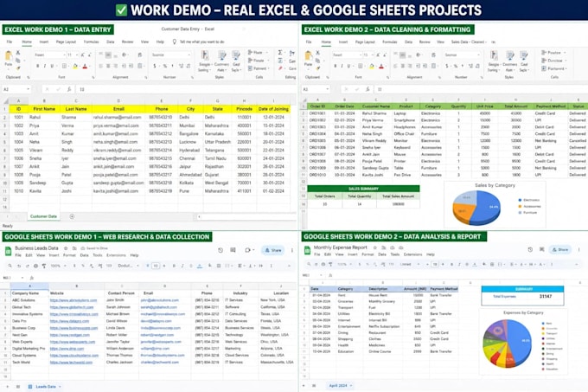Click AutoSum sigma icon in Customer Data Entry
Image resolution: width=588 pixels, height=392 pixels.
click(280, 53)
